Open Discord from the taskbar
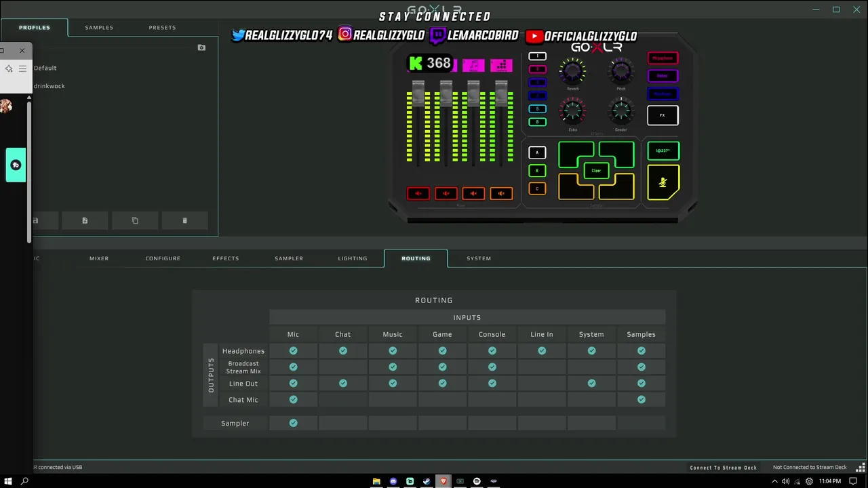The image size is (868, 488). [393, 481]
